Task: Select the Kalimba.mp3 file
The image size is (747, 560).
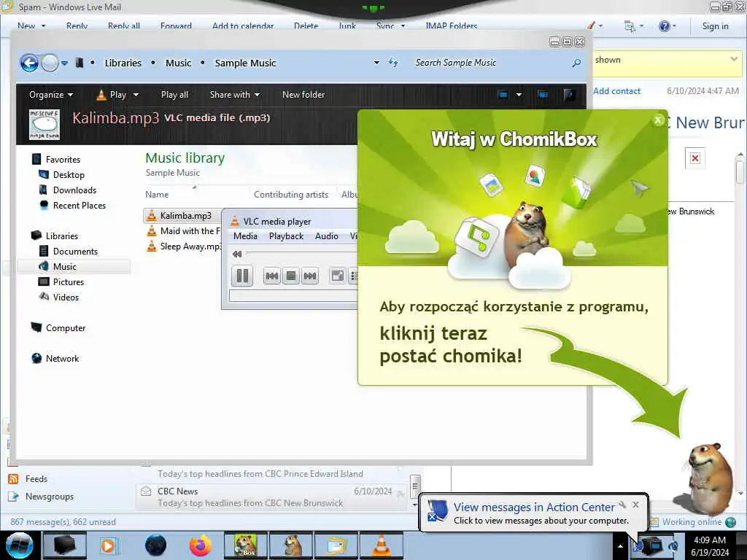Action: click(x=182, y=216)
